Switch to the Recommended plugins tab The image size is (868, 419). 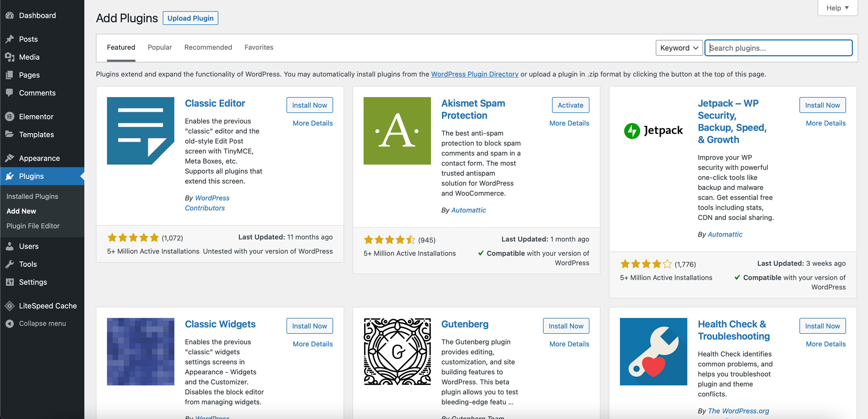[208, 47]
